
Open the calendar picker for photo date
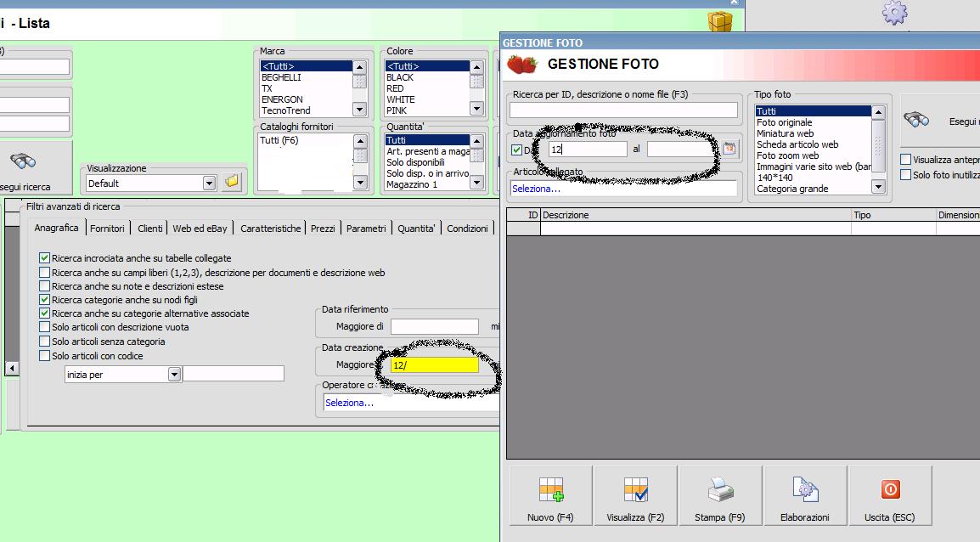tap(729, 149)
